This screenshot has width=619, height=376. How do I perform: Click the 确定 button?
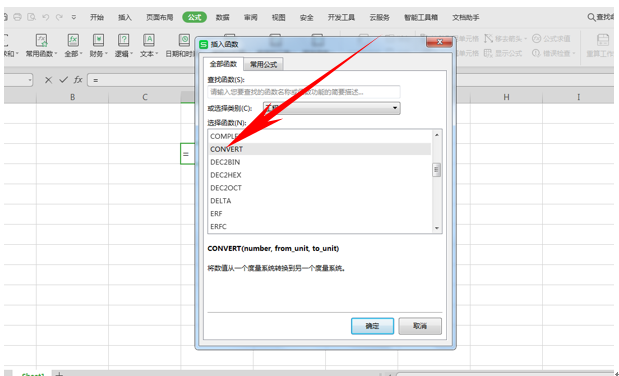point(372,326)
